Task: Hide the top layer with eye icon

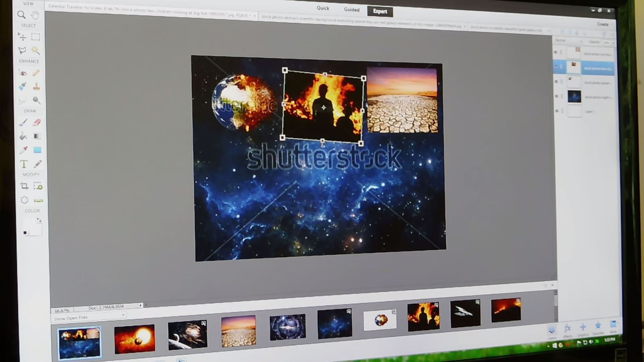Action: point(556,52)
